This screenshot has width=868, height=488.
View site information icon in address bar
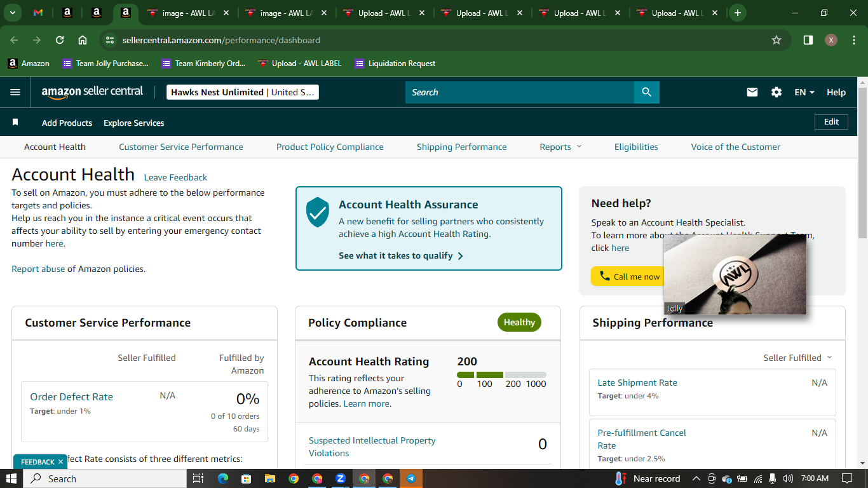[x=110, y=40]
